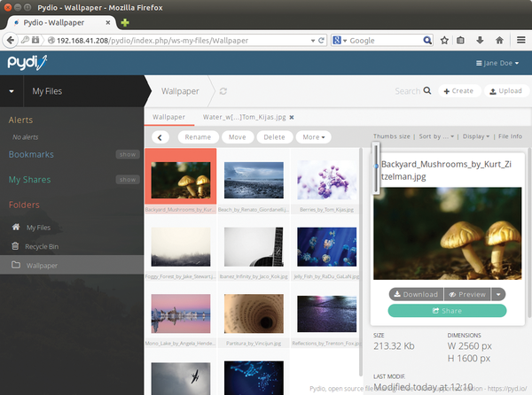The image size is (532, 395).
Task: Click the Wallpaper folder icon in sidebar
Action: click(16, 265)
